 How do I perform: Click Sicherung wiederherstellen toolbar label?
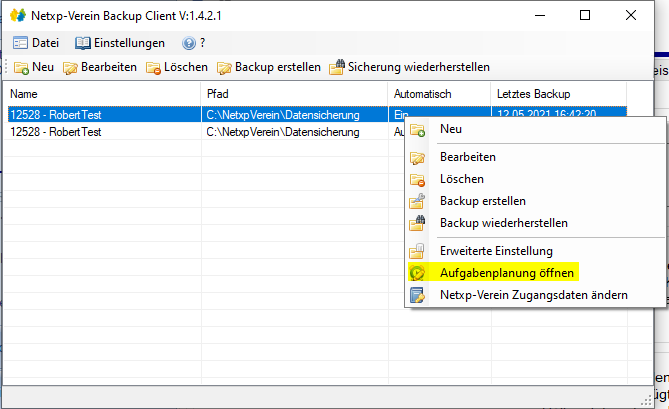[x=419, y=67]
